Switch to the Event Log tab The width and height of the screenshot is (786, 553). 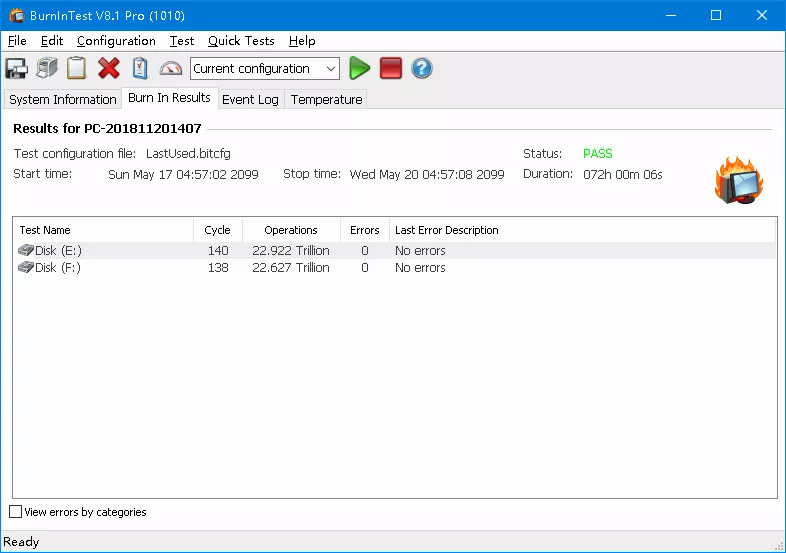coord(250,100)
